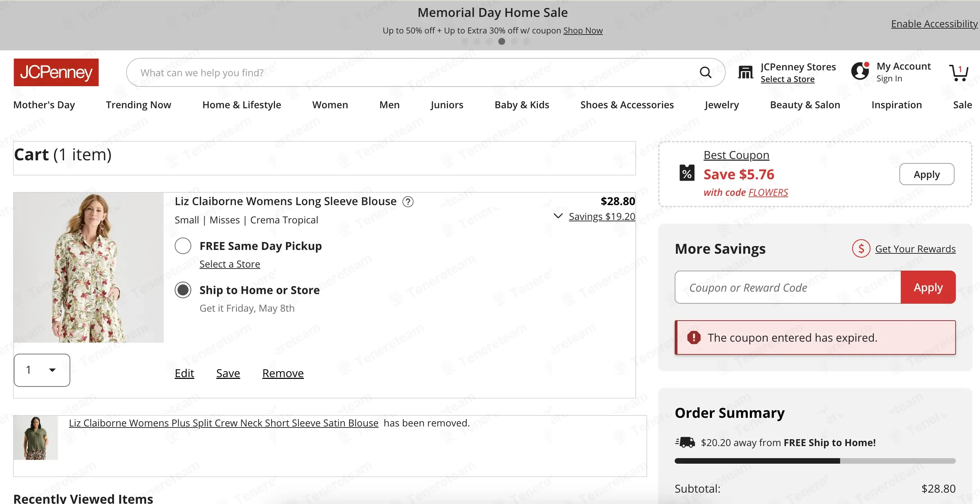Open the Baby & Kids menu
Image resolution: width=980 pixels, height=504 pixels.
[x=522, y=105]
